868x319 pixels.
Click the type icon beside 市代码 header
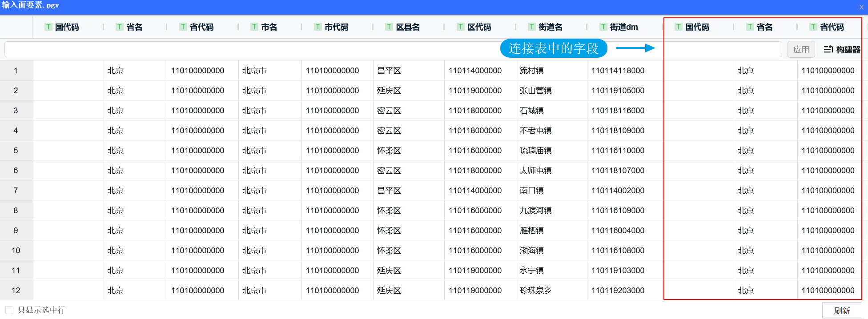[x=317, y=27]
